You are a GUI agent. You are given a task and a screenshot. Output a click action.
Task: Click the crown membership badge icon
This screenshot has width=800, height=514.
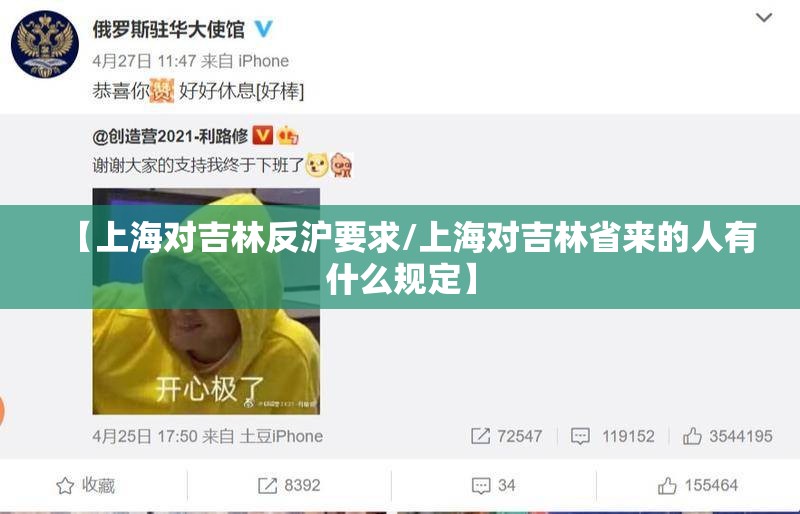pyautogui.click(x=287, y=135)
